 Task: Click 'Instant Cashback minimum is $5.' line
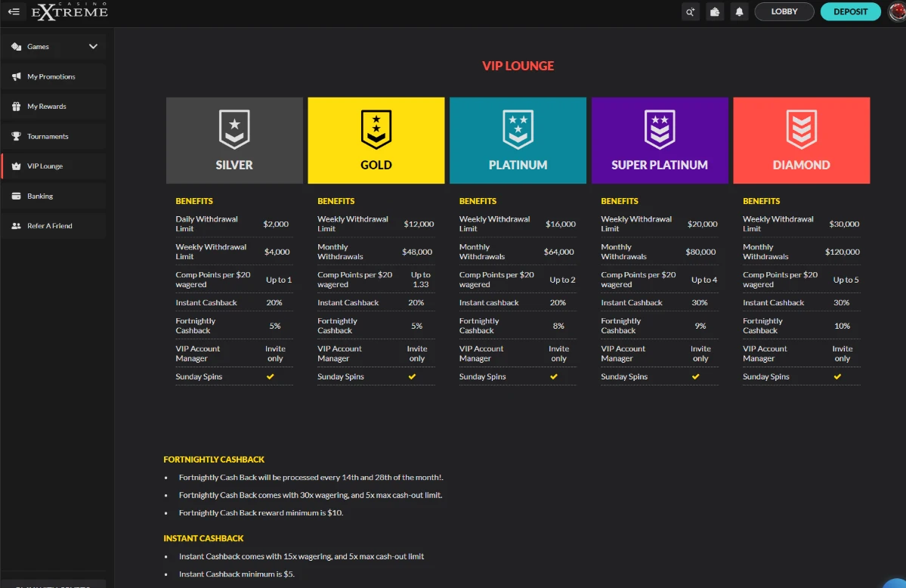(x=237, y=574)
